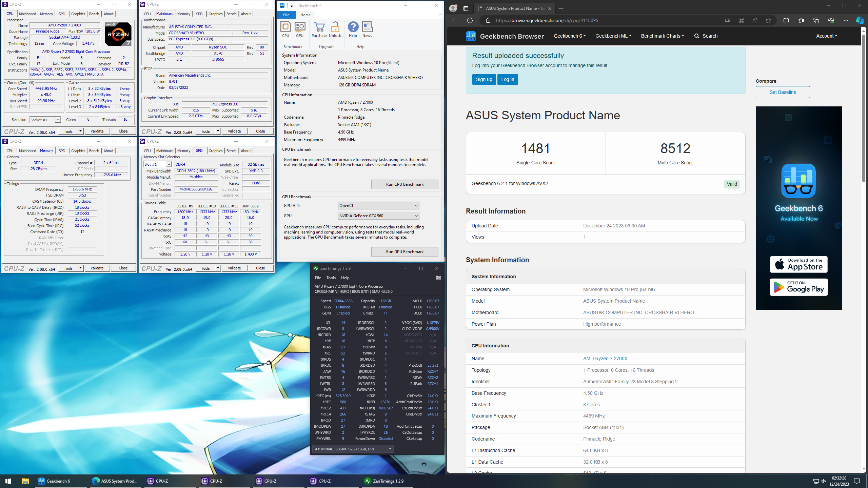Expand the Account menu in Geekbench Browser
Screen dimensions: 868x488
(x=827, y=36)
